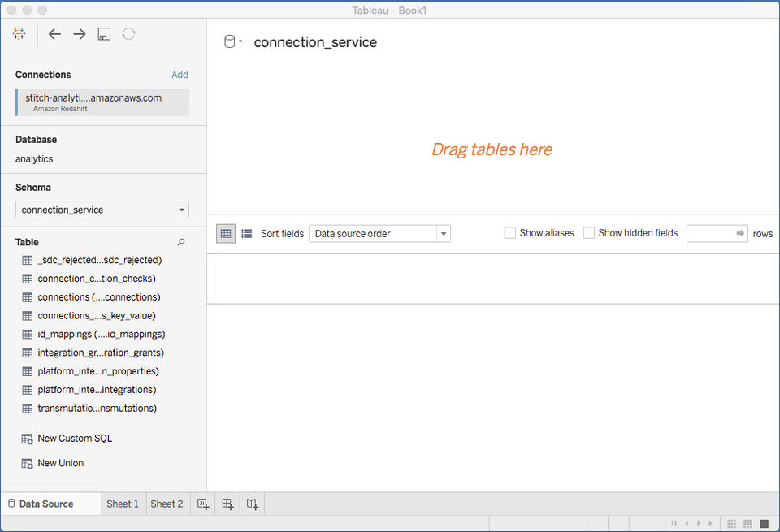Switch to data grid preview view
The image size is (780, 532).
point(226,234)
